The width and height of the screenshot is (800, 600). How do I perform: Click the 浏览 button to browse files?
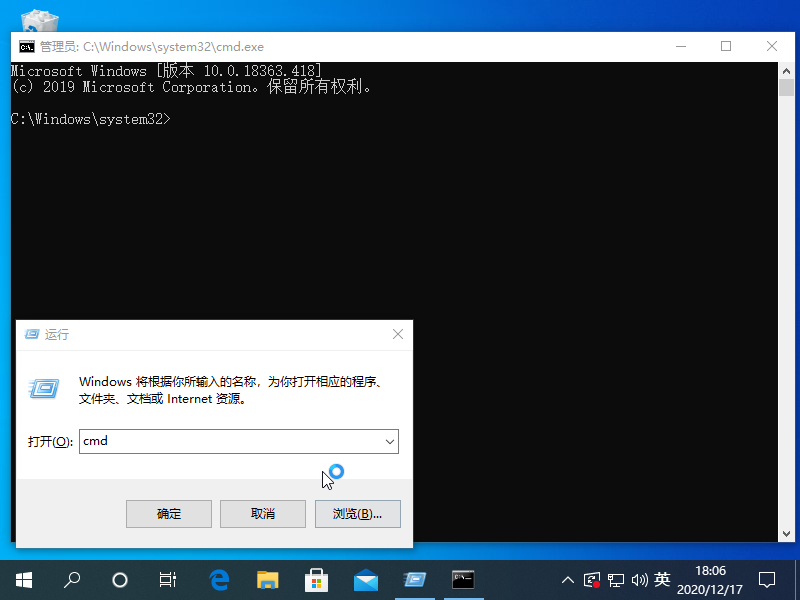pos(357,513)
